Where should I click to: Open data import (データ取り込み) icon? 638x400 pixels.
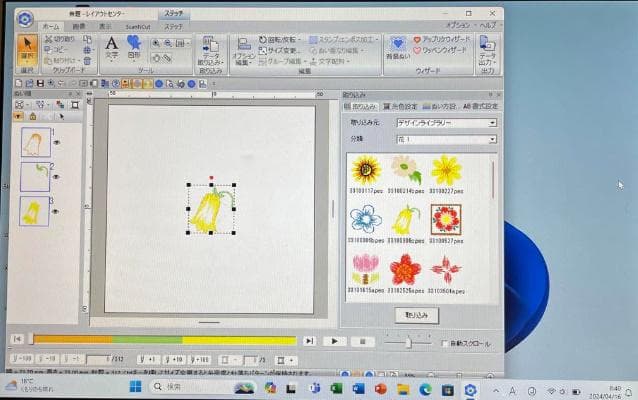point(210,51)
